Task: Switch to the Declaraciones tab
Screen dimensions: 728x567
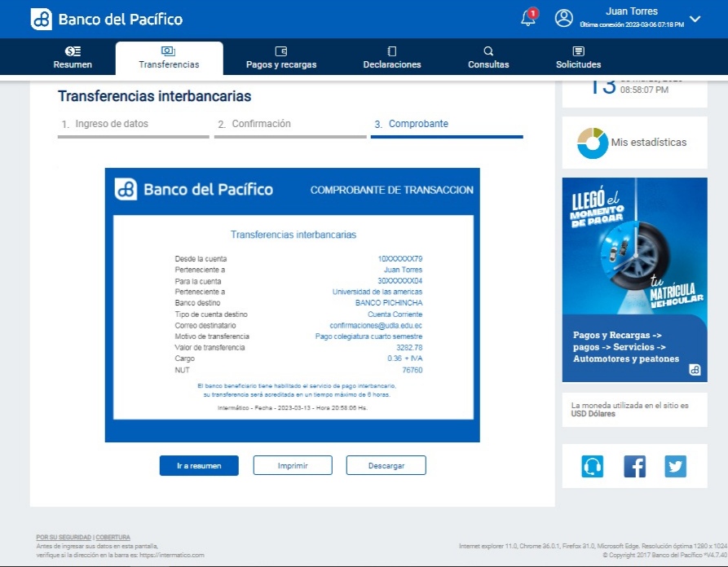Action: tap(392, 58)
